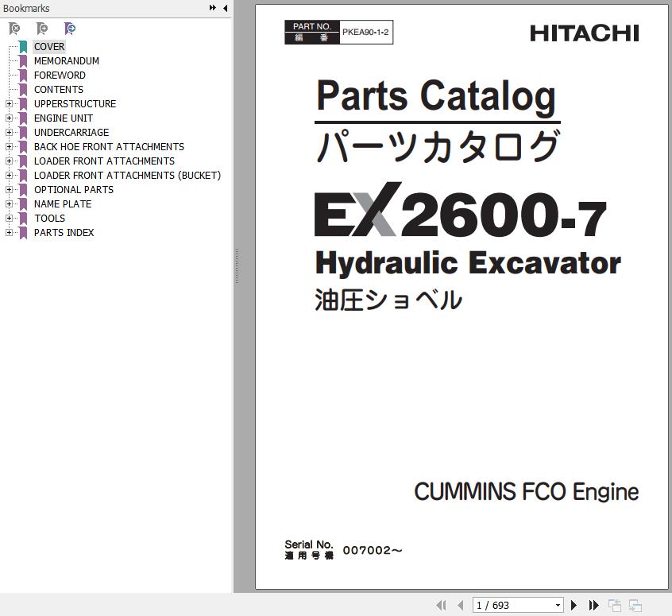This screenshot has width=672, height=616.
Task: Click the part number PKEA90-1-2 text
Action: [x=365, y=32]
